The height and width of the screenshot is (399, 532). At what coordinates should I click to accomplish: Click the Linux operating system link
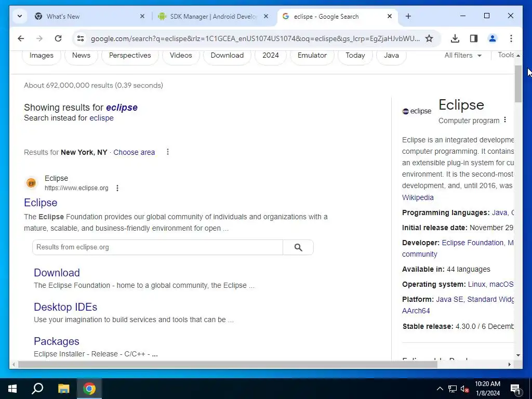point(477,284)
